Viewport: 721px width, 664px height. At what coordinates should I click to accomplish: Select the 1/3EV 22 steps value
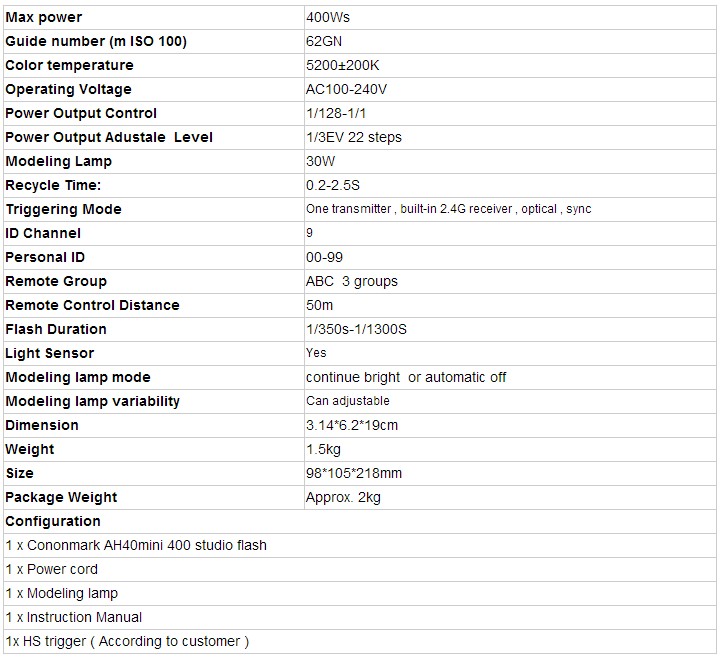[354, 137]
